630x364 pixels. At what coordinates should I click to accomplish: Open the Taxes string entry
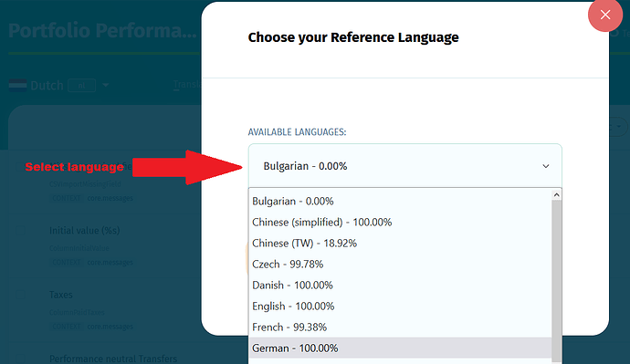(60, 295)
